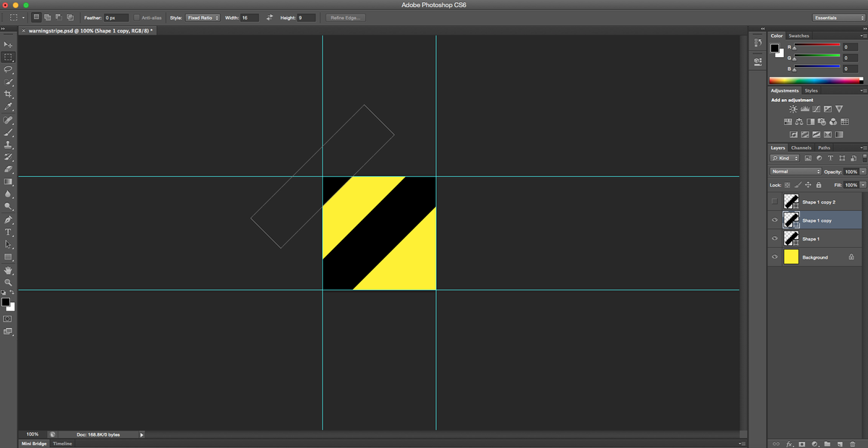868x448 pixels.
Task: Open the Levels adjustment
Action: point(805,108)
